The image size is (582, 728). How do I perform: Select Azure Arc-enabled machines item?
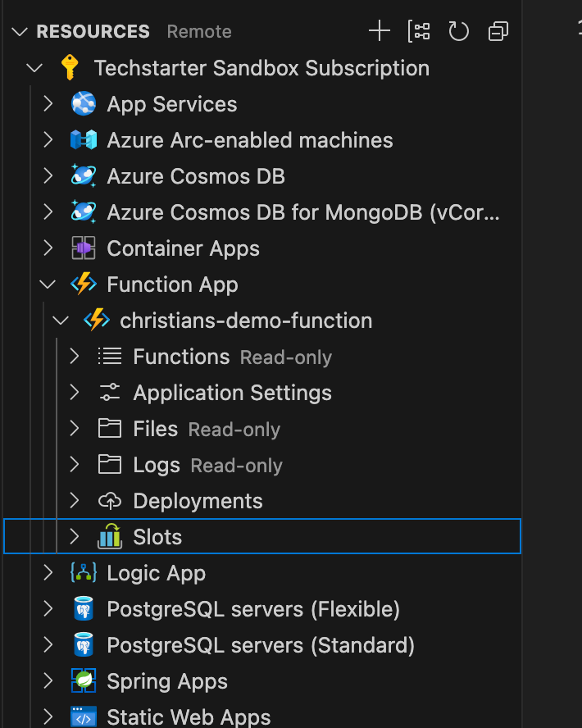pyautogui.click(x=250, y=140)
